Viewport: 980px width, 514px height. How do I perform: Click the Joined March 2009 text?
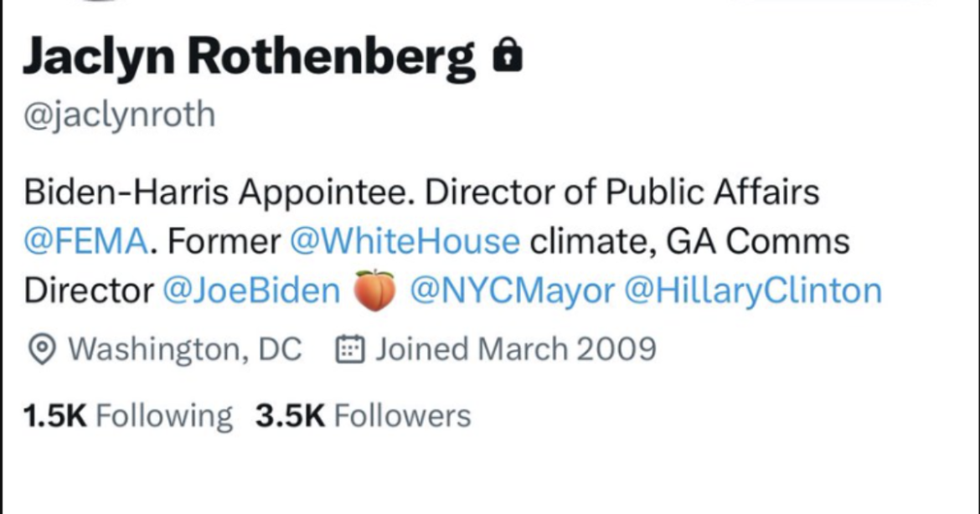(x=514, y=349)
